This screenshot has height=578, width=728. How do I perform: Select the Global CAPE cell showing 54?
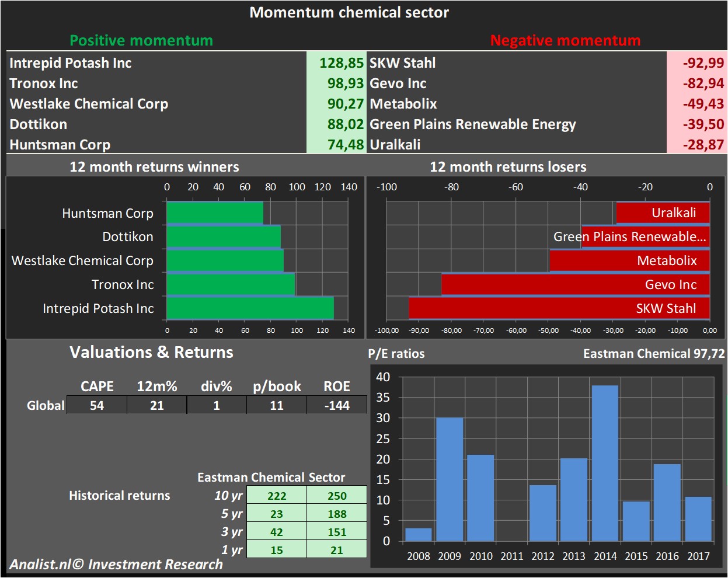coord(97,405)
